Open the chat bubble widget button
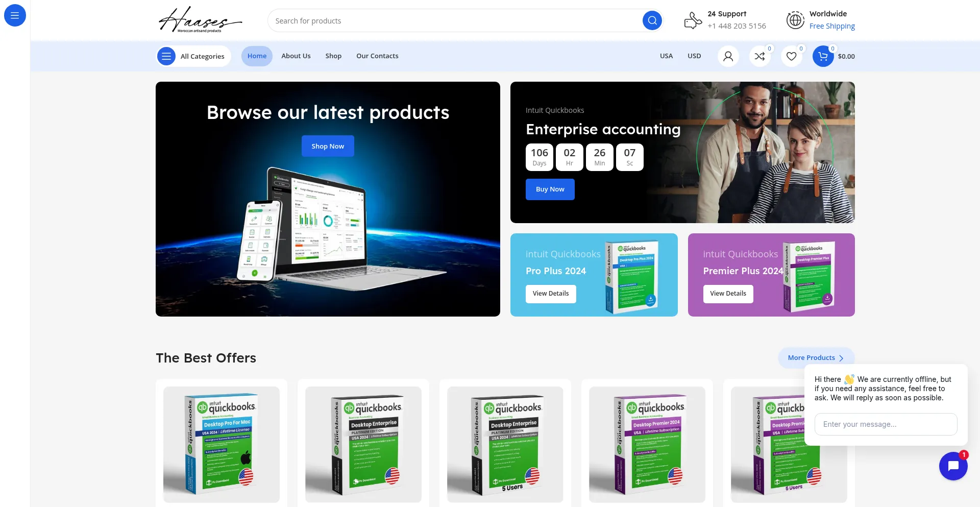 [x=953, y=466]
